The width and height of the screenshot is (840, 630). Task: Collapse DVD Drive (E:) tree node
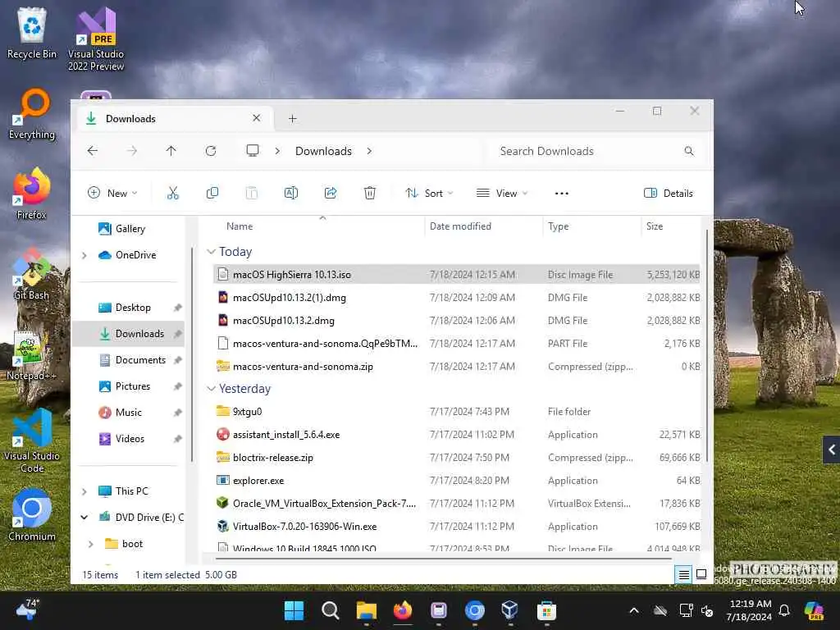(84, 518)
